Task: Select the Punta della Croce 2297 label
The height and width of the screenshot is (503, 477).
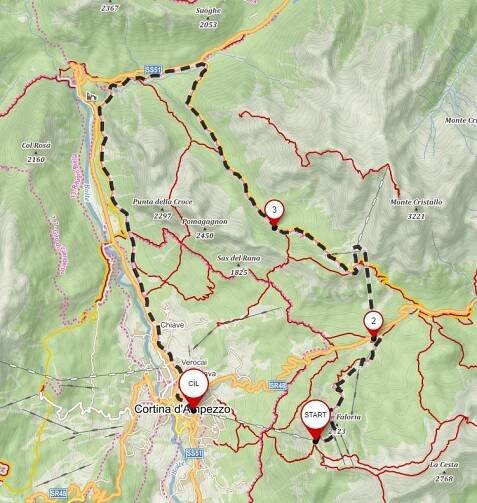Action: [162, 209]
